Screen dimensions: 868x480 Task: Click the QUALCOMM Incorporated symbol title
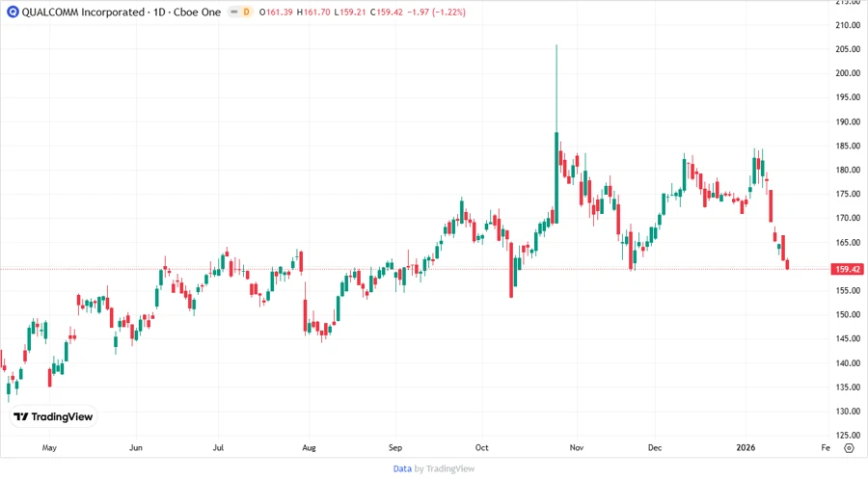[x=83, y=13]
